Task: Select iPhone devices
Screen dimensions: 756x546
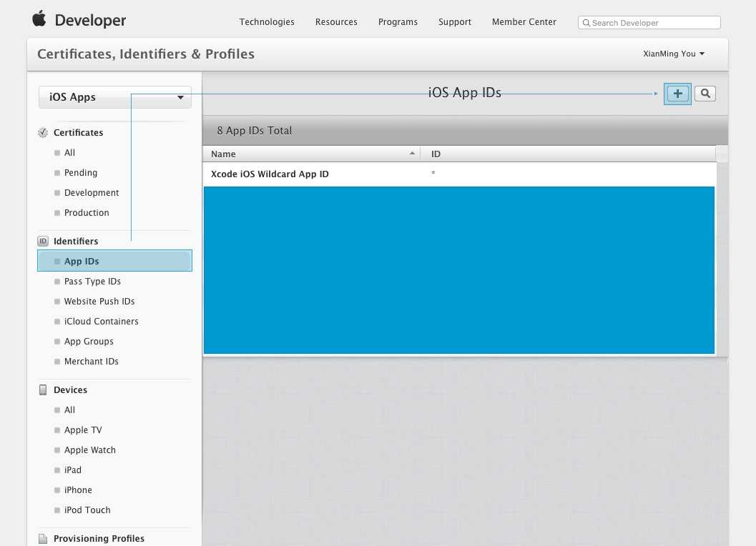Action: (78, 490)
